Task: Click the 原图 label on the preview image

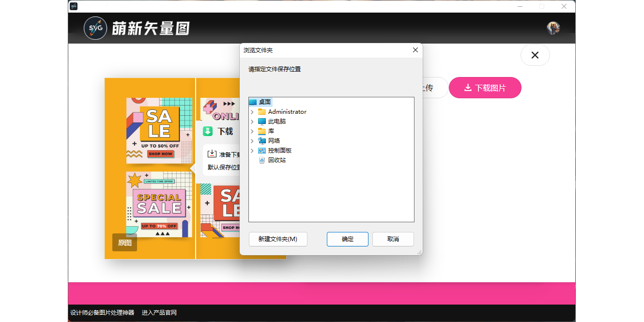Action: click(124, 243)
